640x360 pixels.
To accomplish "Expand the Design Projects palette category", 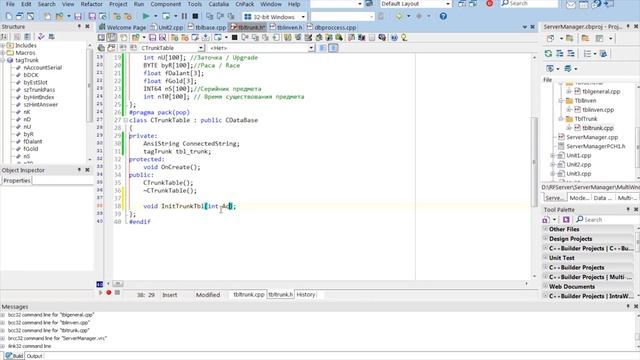I will 546,238.
